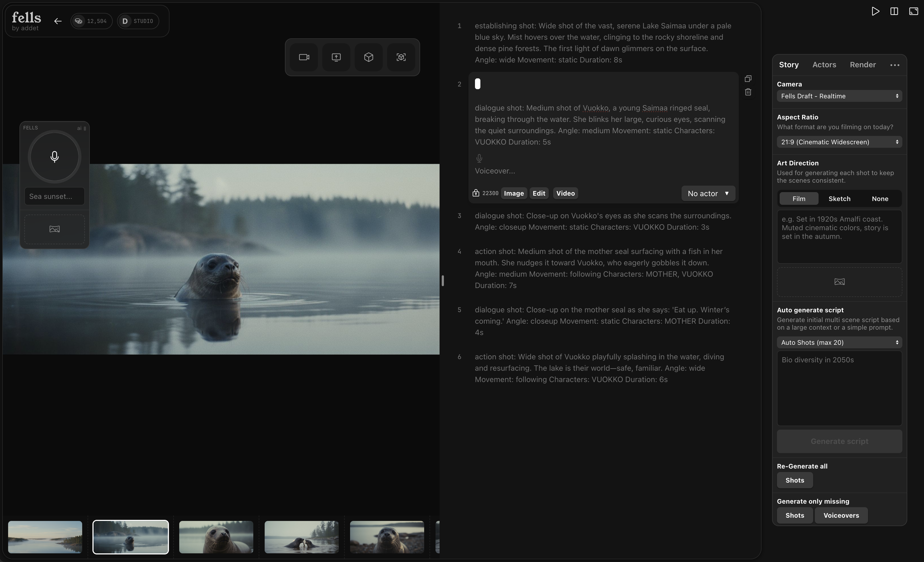Viewport: 924px width, 562px height.
Task: Open the 21:9 aspect ratio dropdown
Action: [x=839, y=142]
